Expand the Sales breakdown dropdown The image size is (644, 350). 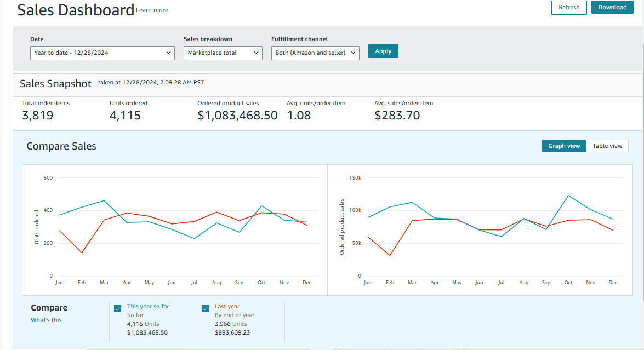[x=223, y=53]
